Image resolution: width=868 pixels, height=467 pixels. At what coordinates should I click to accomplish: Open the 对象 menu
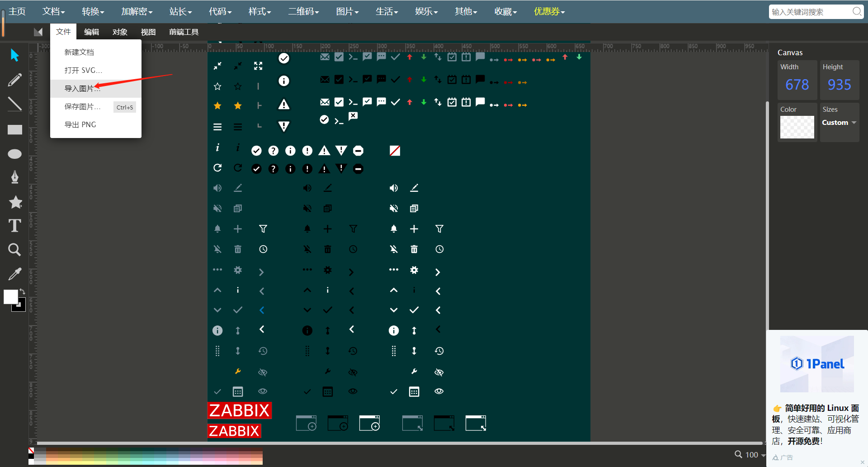(x=120, y=32)
